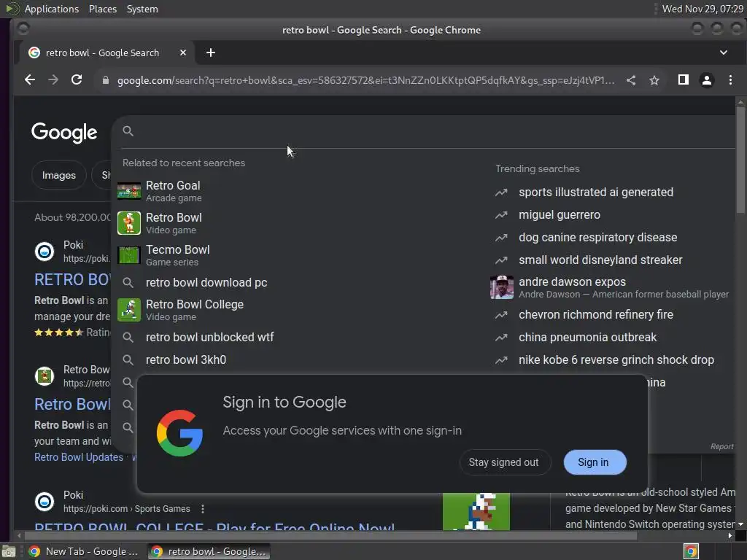This screenshot has height=560, width=747.
Task: Switch to retro bowl - Google taskbar window
Action: coord(209,551)
